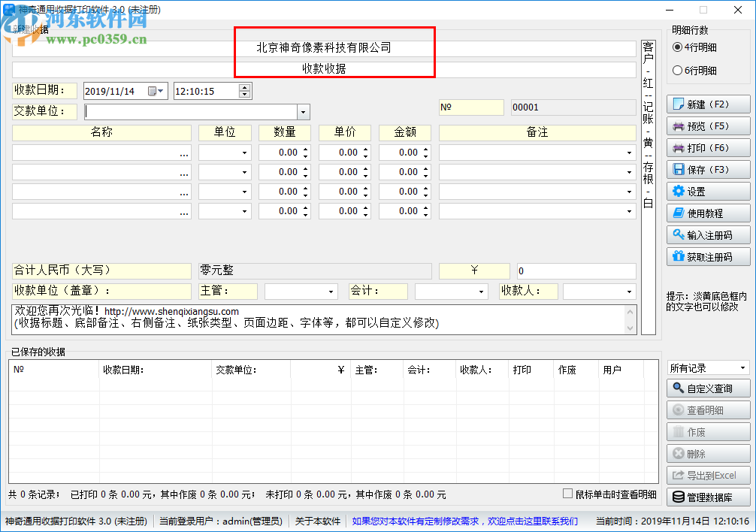Open the 交款单位 dropdown list
This screenshot has width=756, height=532.
(x=304, y=111)
